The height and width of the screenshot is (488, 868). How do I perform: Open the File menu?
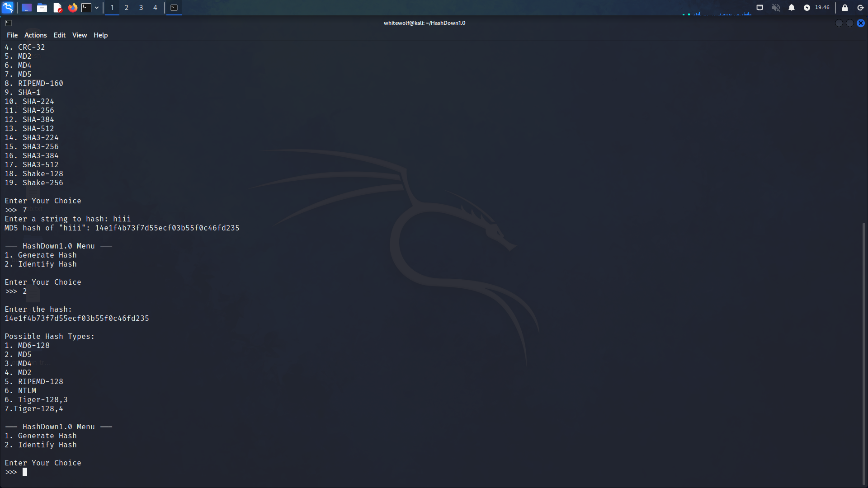click(x=12, y=35)
